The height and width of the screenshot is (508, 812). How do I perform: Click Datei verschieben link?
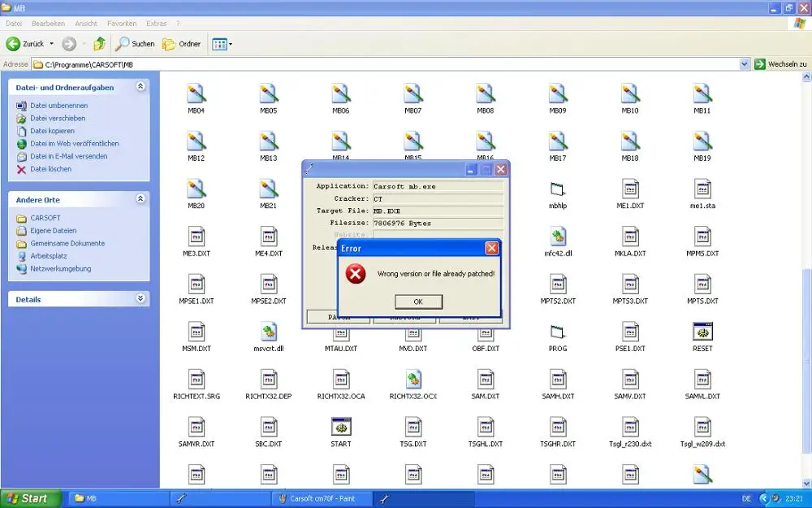tap(58, 118)
